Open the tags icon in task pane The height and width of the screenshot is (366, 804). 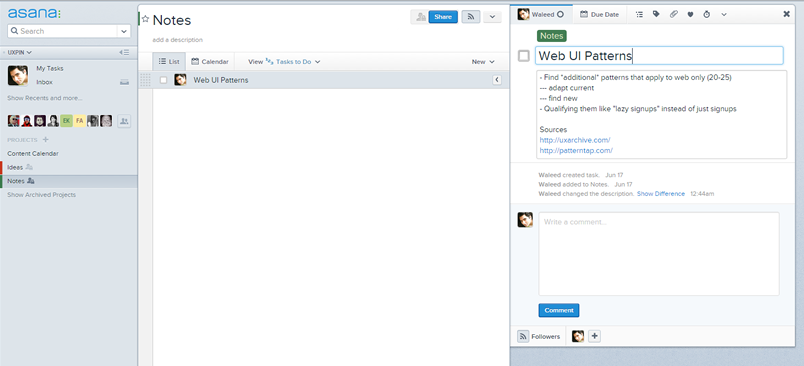click(x=656, y=14)
